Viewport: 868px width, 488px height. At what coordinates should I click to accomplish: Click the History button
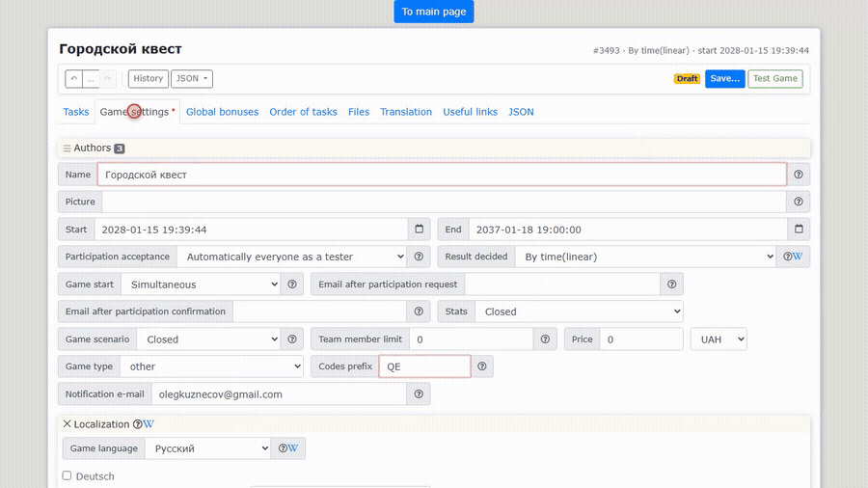tap(148, 78)
